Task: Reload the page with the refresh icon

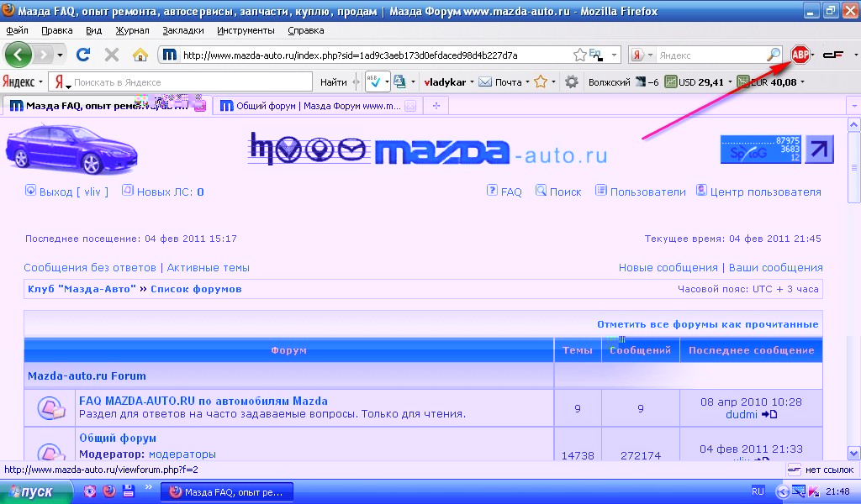Action: [83, 55]
